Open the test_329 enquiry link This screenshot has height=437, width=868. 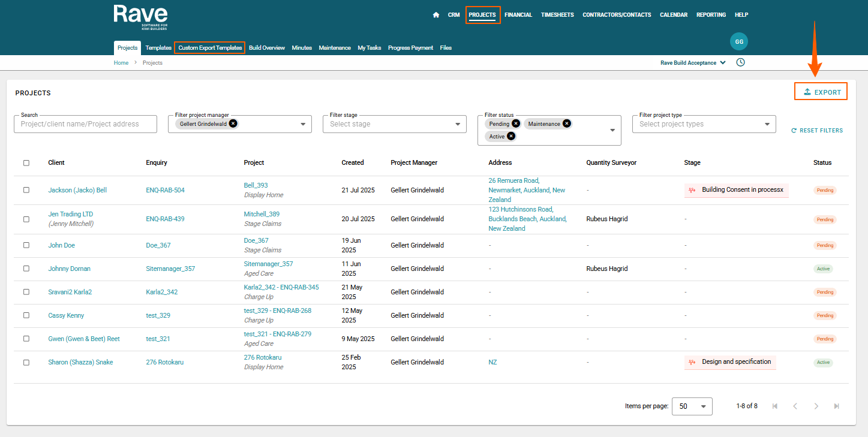pyautogui.click(x=158, y=315)
